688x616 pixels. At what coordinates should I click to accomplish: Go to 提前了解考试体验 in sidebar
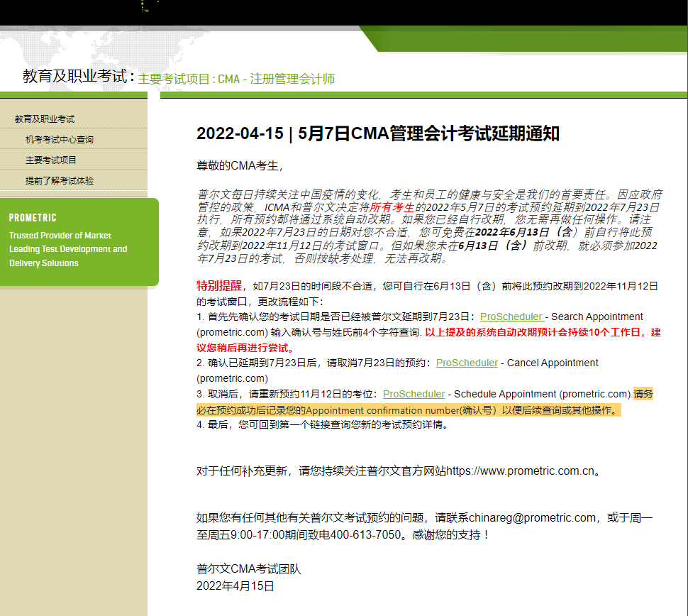pyautogui.click(x=60, y=180)
